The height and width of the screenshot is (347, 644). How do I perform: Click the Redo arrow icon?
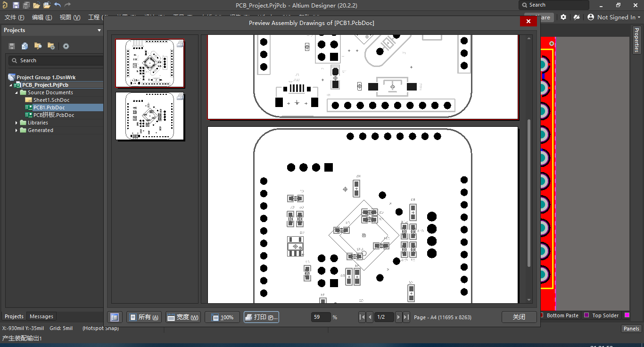pyautogui.click(x=68, y=5)
